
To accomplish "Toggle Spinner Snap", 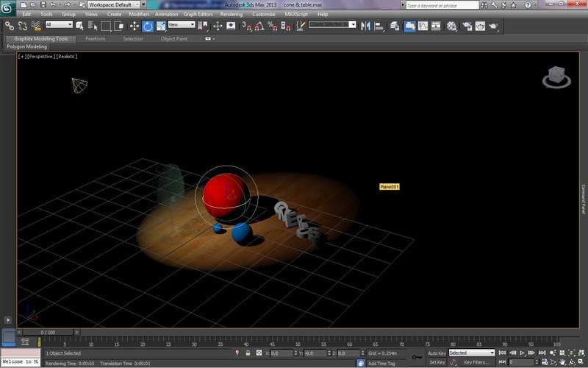I will pos(286,26).
